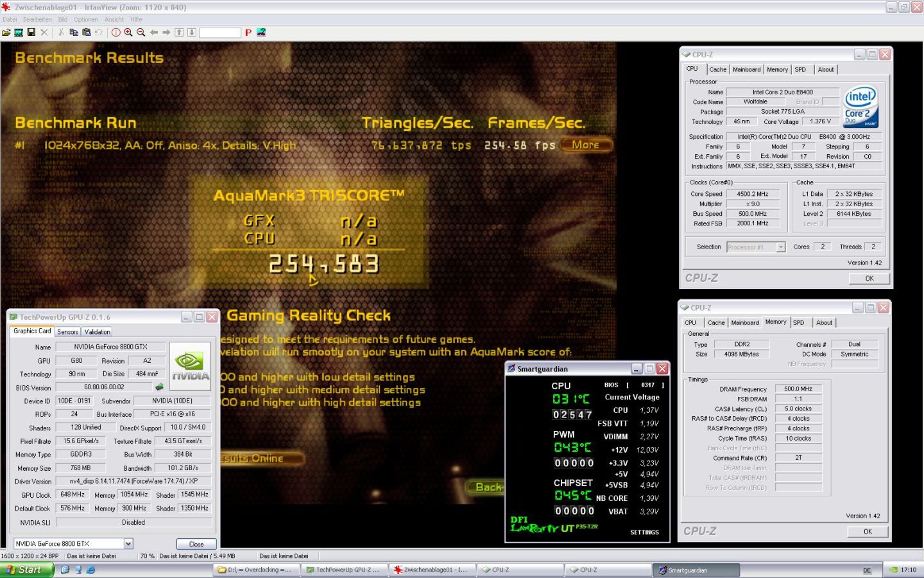924x578 pixels.
Task: Switch to TechPowerUp GPU-Z via taskbar button
Action: click(344, 570)
